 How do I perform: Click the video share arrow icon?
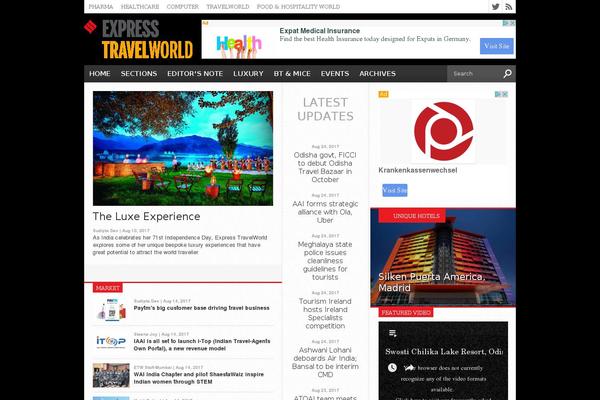409,367
